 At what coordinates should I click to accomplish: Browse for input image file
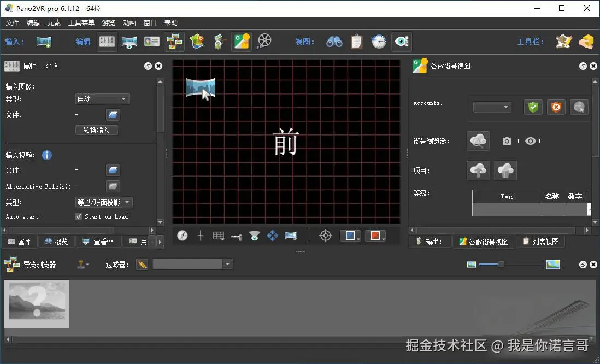click(113, 114)
